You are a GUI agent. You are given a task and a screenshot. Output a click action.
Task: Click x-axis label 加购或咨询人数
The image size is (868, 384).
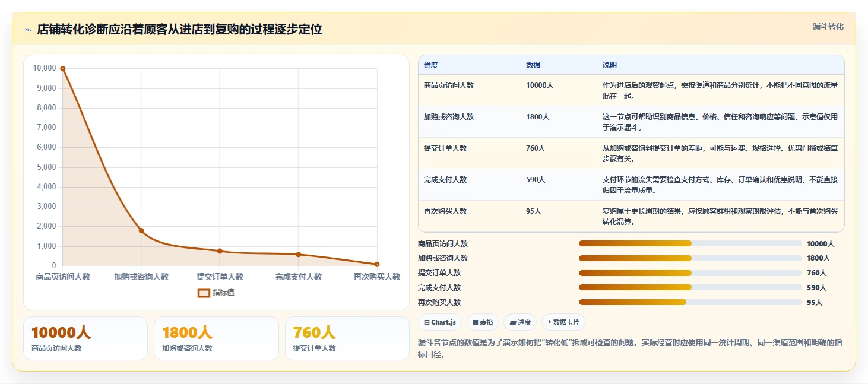click(141, 277)
